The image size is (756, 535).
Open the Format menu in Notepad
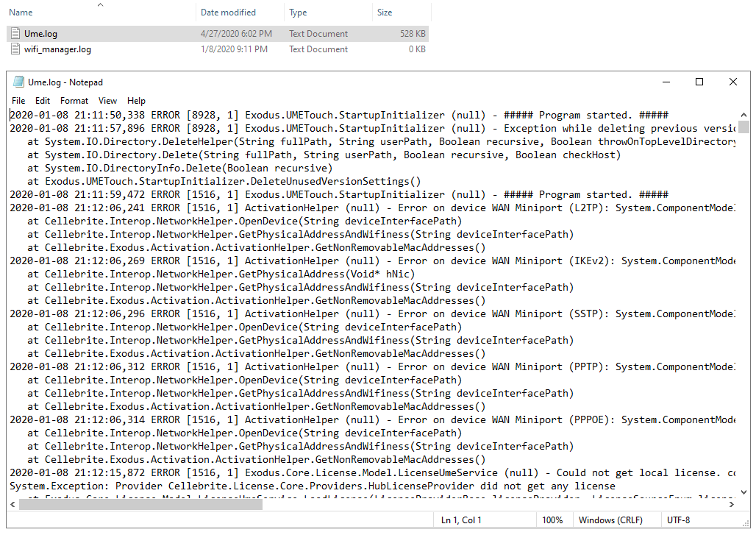click(74, 100)
